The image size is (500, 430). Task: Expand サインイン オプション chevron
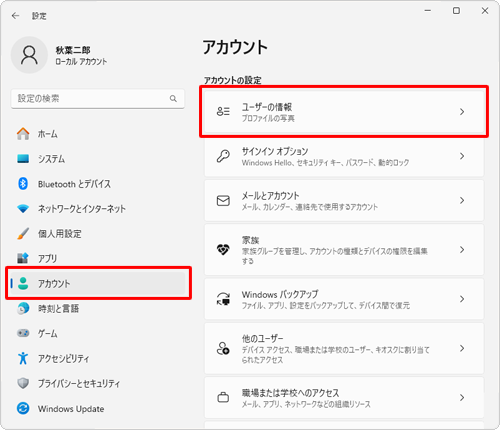pos(462,156)
